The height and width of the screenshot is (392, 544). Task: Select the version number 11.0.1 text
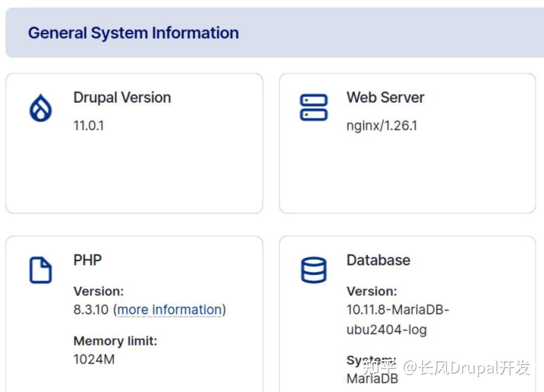(88, 125)
